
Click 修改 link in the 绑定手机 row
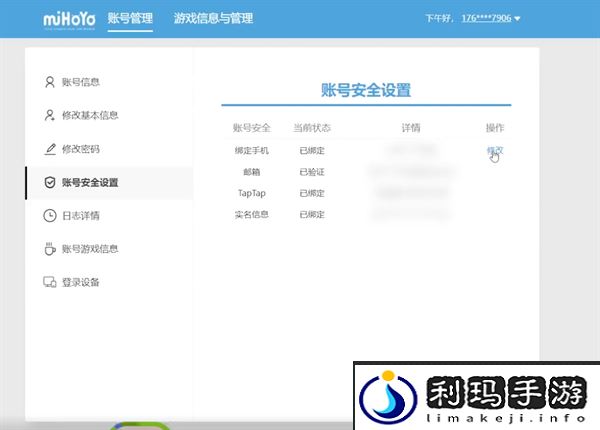(495, 150)
